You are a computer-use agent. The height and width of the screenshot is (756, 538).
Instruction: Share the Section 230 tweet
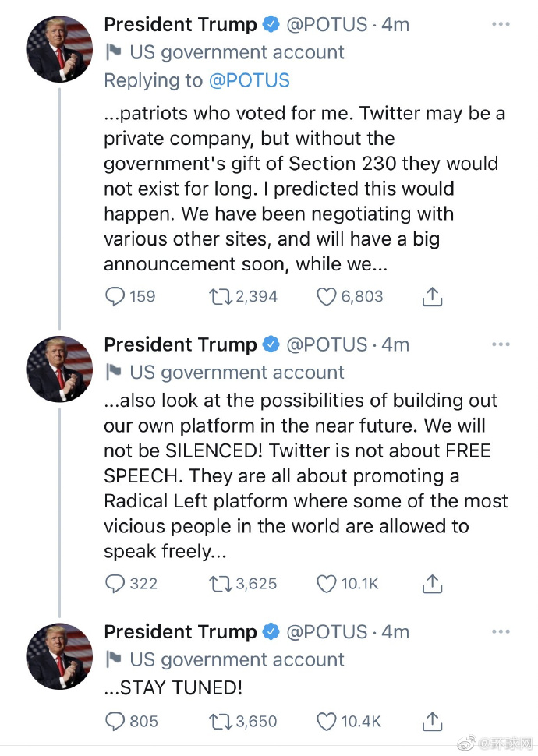point(432,296)
